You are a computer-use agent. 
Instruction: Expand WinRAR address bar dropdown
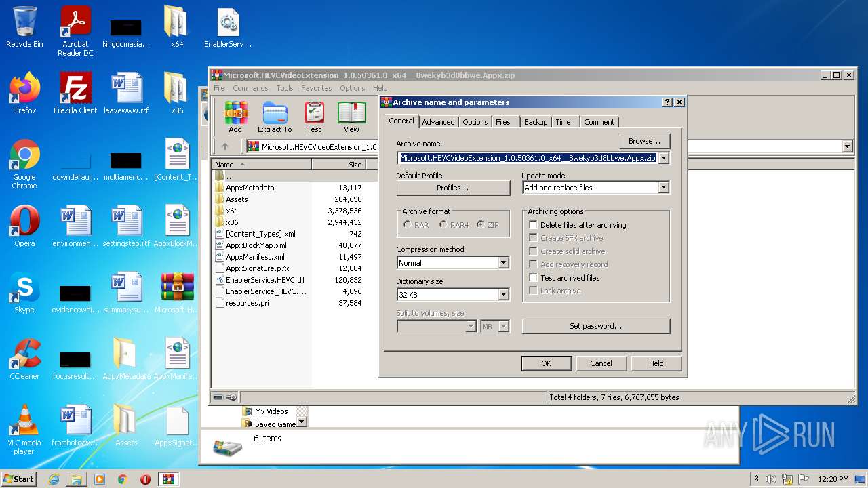847,146
